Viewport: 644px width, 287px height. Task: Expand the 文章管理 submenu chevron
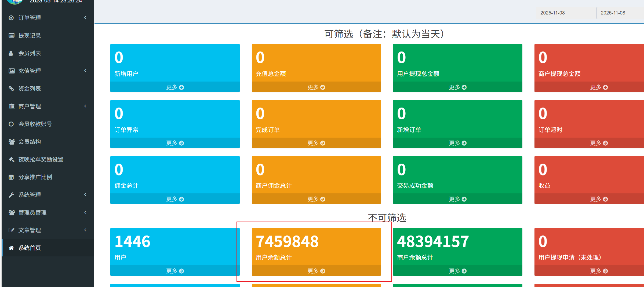coord(85,230)
